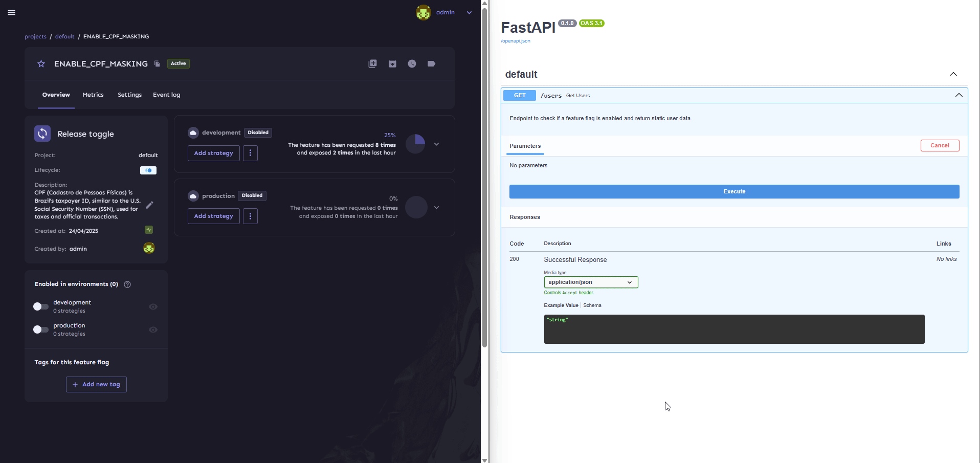Toggle the eye icon for development environment
The height and width of the screenshot is (463, 980).
[x=153, y=307]
